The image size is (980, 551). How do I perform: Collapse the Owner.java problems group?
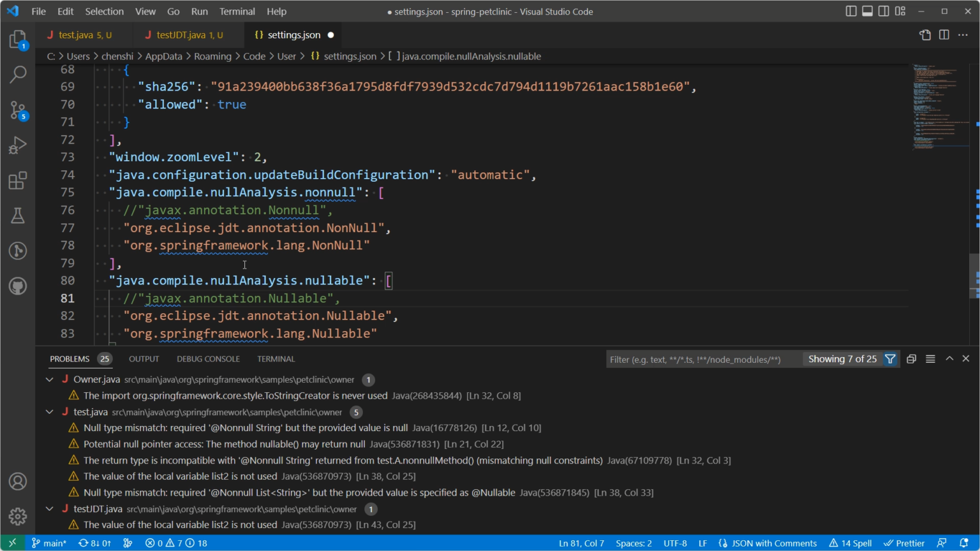pyautogui.click(x=49, y=379)
